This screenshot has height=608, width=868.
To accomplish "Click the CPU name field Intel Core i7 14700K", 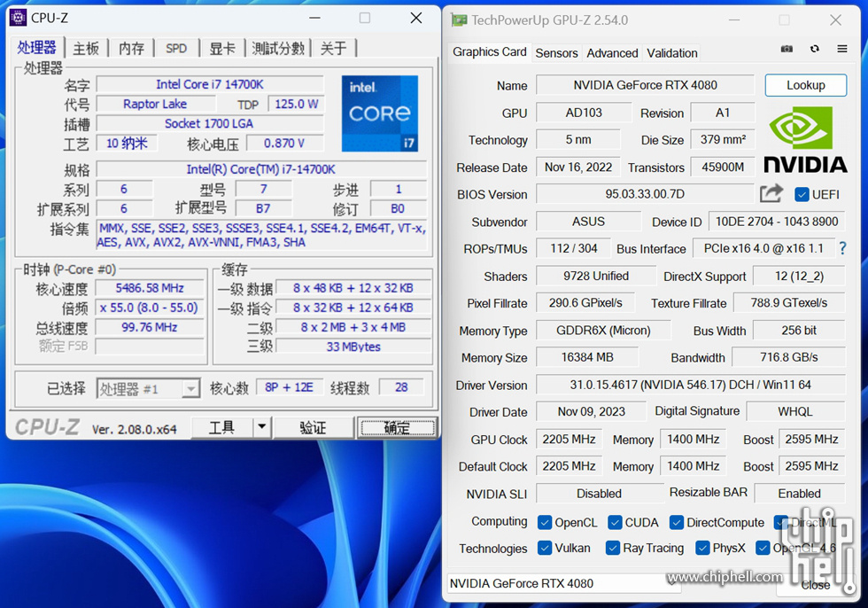I will (x=210, y=84).
